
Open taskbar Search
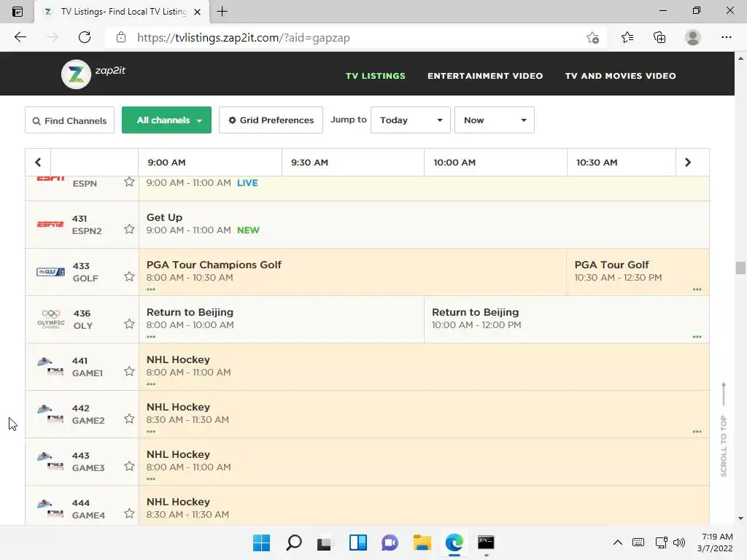click(293, 542)
